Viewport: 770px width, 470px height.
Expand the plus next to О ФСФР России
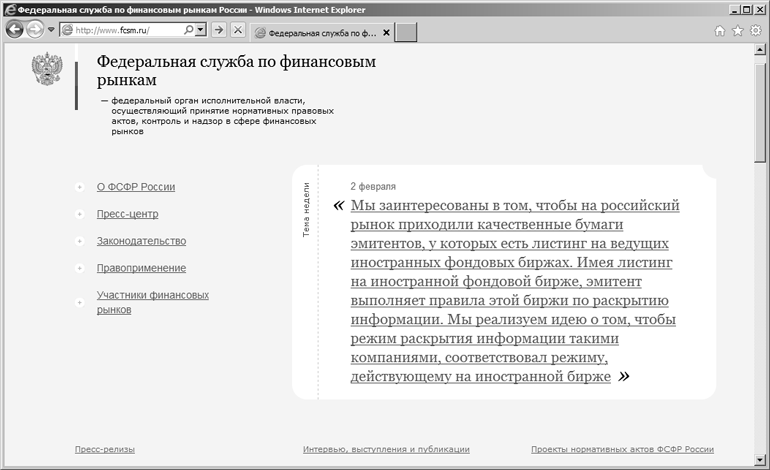point(79,187)
